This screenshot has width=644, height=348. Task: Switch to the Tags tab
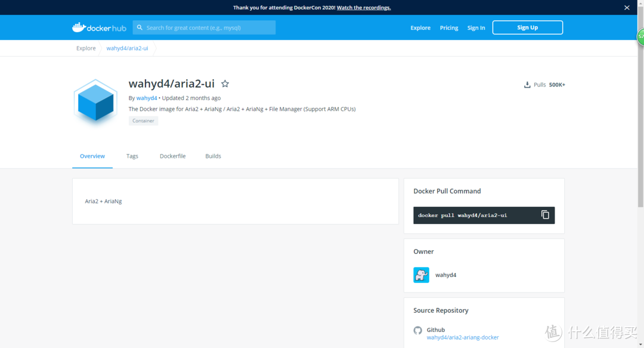tap(132, 156)
